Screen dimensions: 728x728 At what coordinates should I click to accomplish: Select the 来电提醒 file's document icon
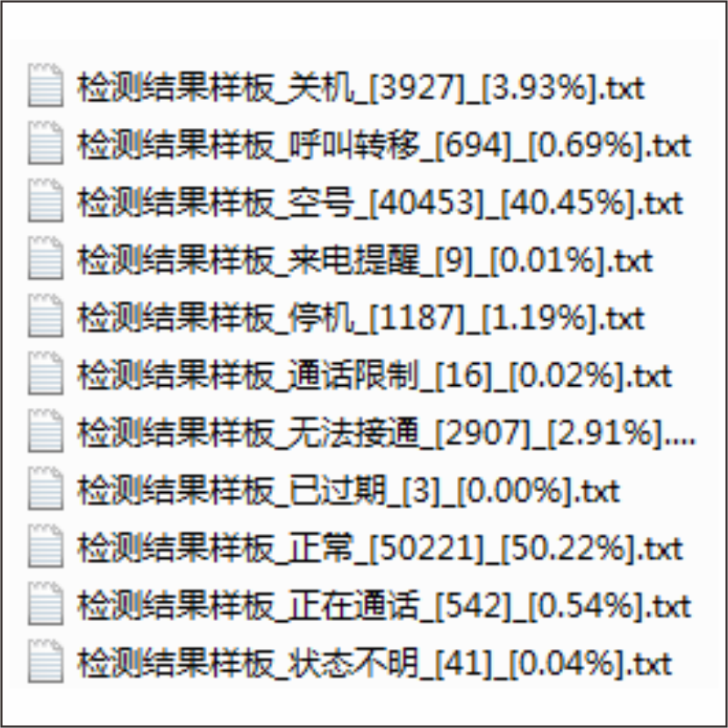click(x=46, y=258)
